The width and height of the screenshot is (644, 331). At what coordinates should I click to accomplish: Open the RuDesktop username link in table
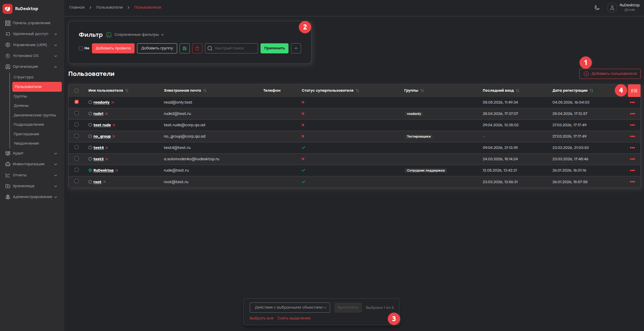(104, 171)
